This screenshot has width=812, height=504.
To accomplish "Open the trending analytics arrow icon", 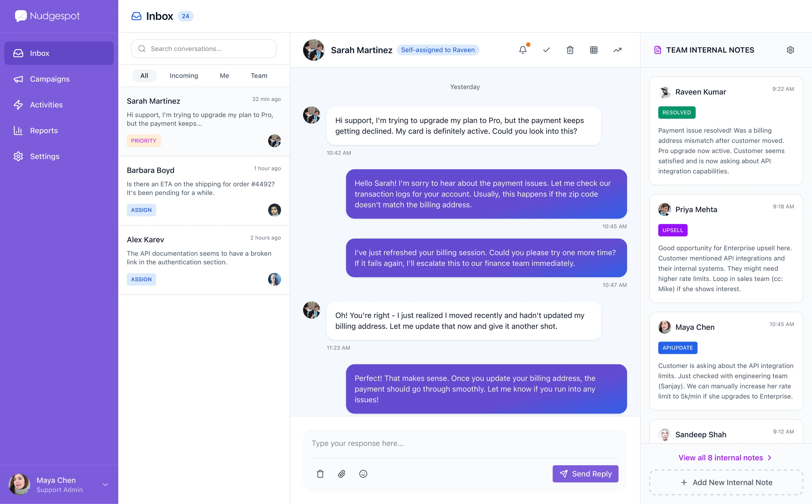I will pos(617,50).
